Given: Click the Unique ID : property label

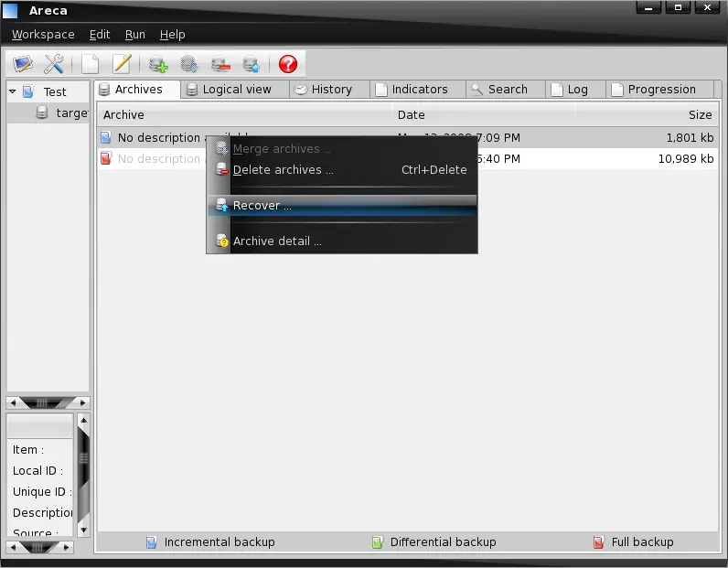Looking at the screenshot, I should pyautogui.click(x=42, y=491).
